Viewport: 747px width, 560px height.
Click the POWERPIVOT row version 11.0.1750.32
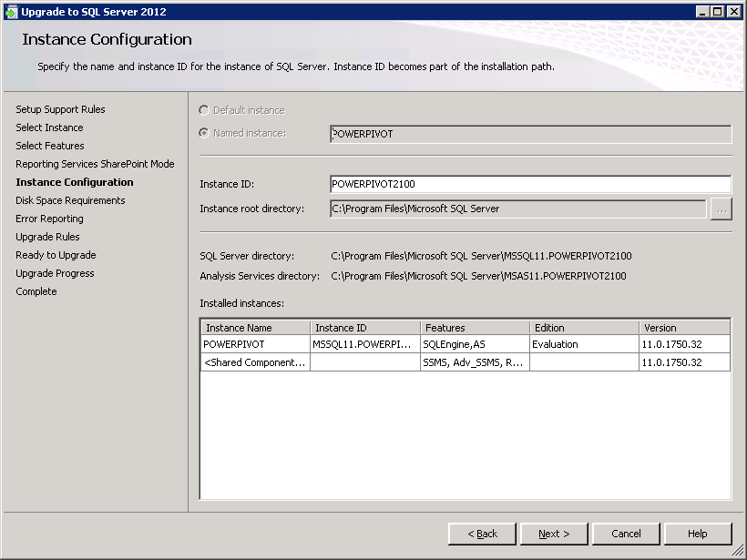click(684, 344)
